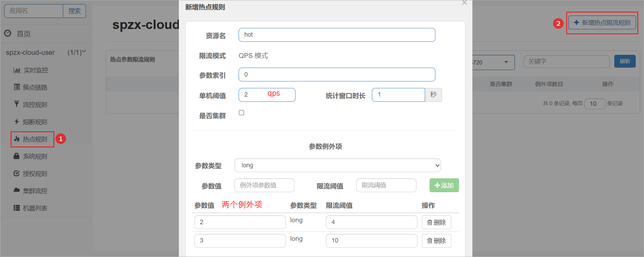Open the 参数类型 long dropdown
This screenshot has width=644, height=257.
click(337, 165)
